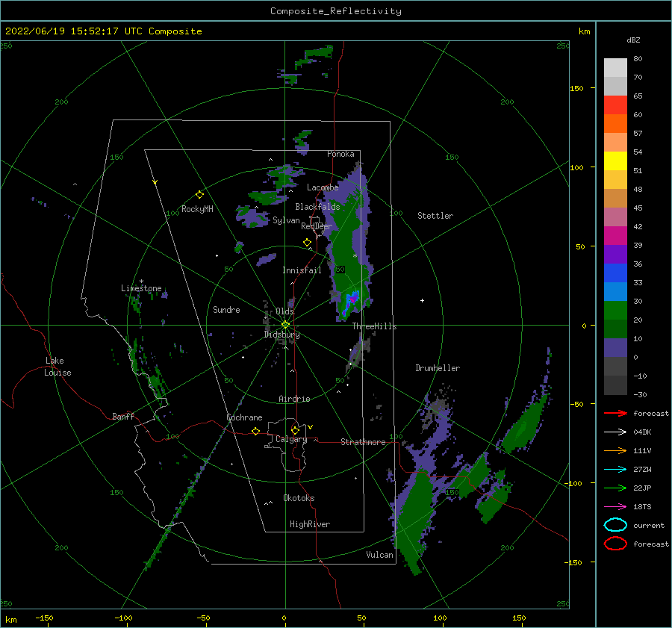The height and width of the screenshot is (628, 672).
Task: Select the 30 dBZ light blue swatch
Action: click(x=615, y=291)
